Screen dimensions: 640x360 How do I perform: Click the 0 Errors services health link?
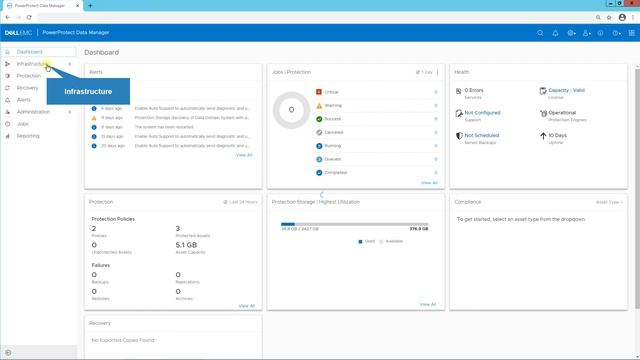point(473,90)
